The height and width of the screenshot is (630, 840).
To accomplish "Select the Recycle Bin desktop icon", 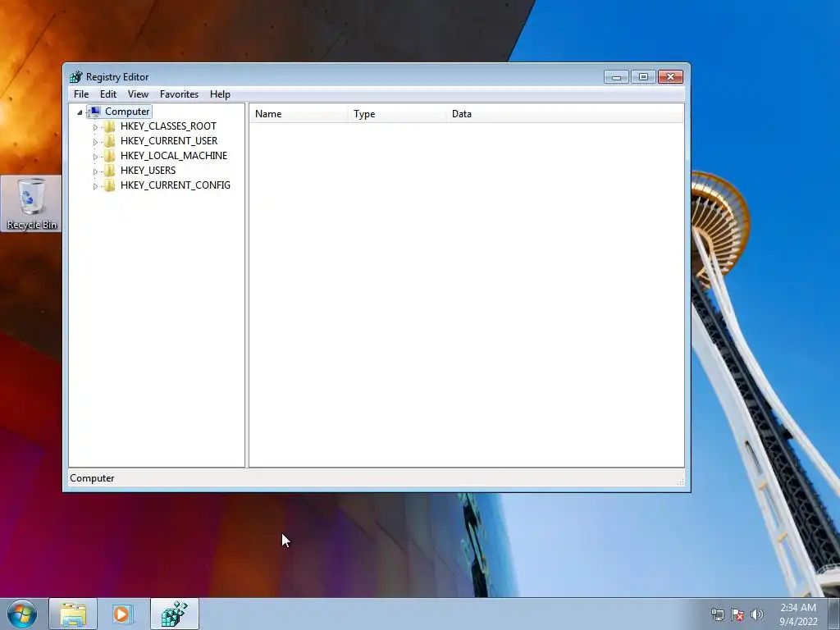I will tap(31, 203).
